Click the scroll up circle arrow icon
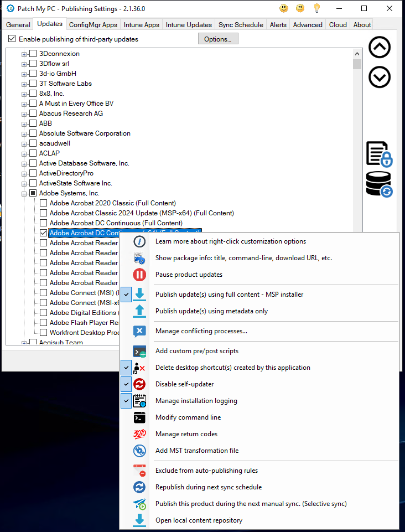This screenshot has height=532, width=405. click(380, 48)
